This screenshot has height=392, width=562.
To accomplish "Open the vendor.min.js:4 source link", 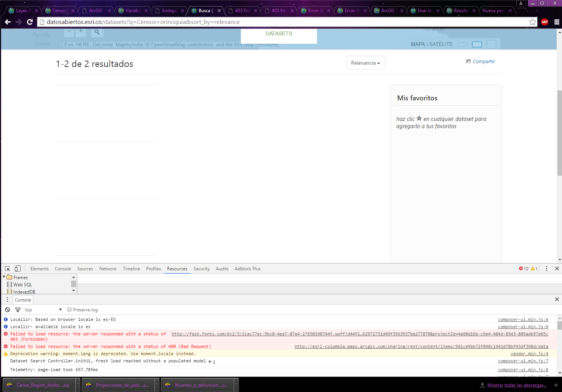I will pyautogui.click(x=529, y=354).
